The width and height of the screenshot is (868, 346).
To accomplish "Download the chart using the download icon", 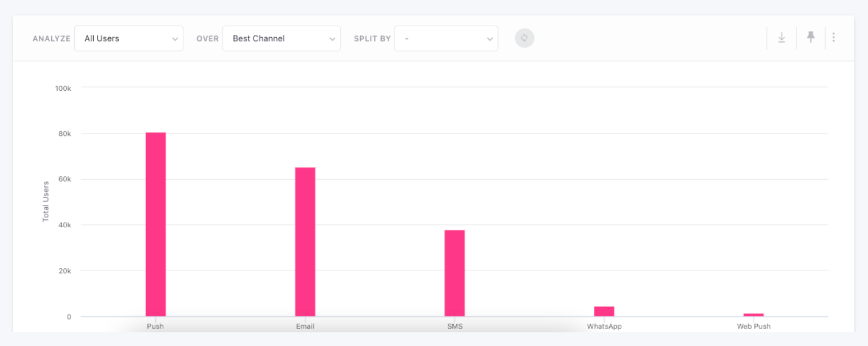I will [x=781, y=38].
